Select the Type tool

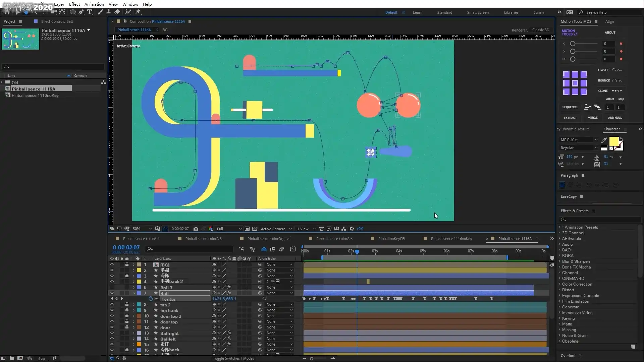click(x=90, y=12)
